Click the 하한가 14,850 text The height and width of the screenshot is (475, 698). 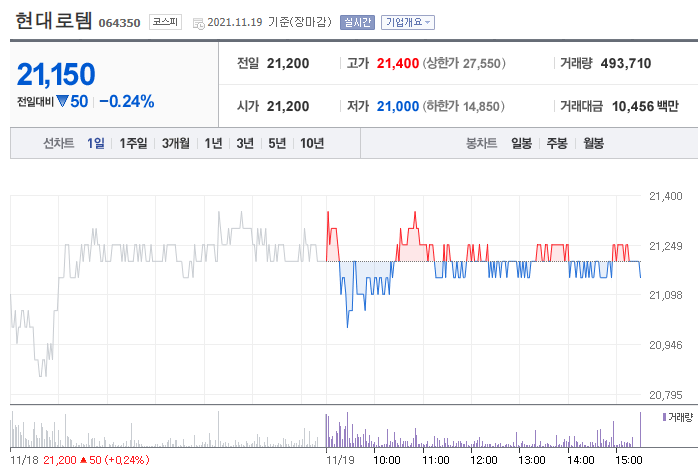point(463,106)
